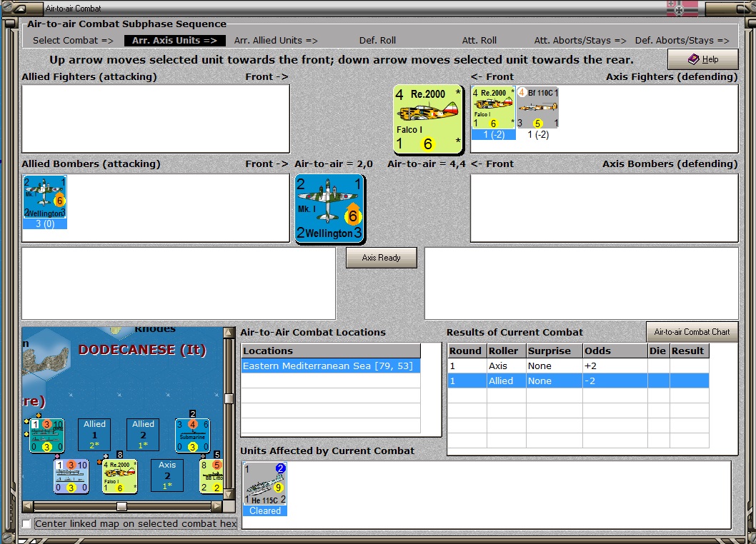Click the map's vertical scrollbar down arrow

pos(229,495)
